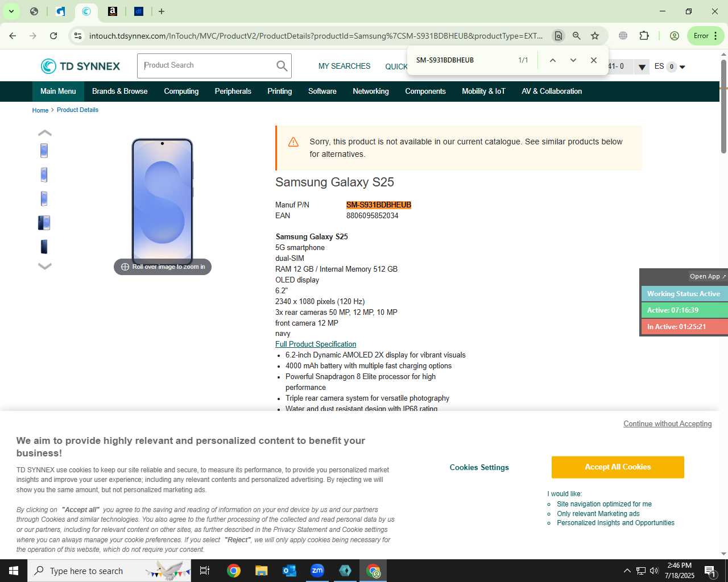Open a new browser tab

tap(162, 11)
